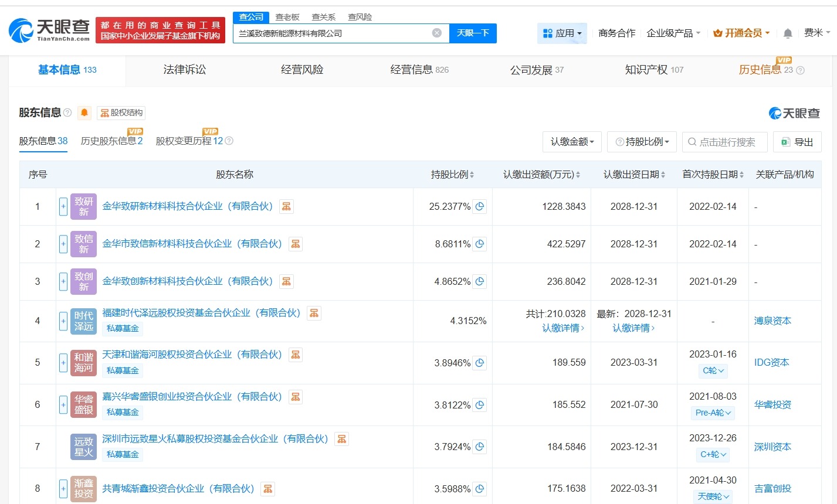Viewport: 837px width, 504px height.
Task: Click the question mark beside 股权变更历程
Action: (x=229, y=141)
